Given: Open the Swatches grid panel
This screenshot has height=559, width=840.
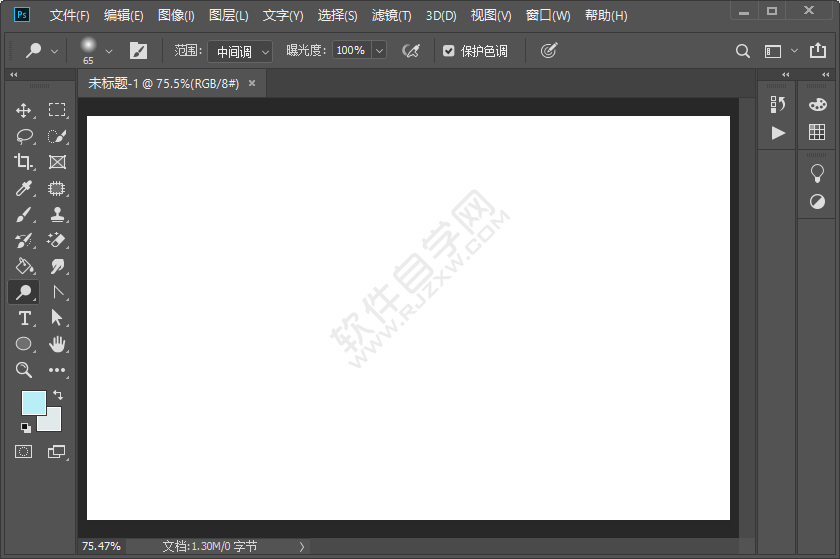Looking at the screenshot, I should click(817, 132).
